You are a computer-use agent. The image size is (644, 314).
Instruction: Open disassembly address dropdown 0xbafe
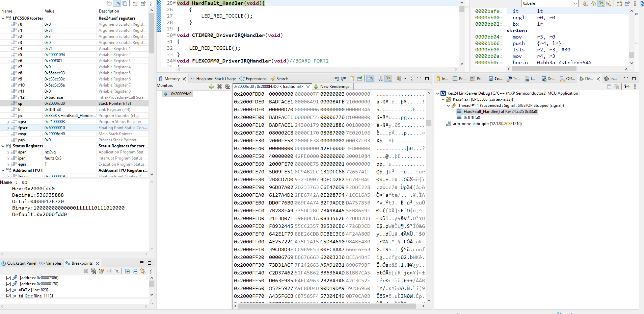coord(575,3)
